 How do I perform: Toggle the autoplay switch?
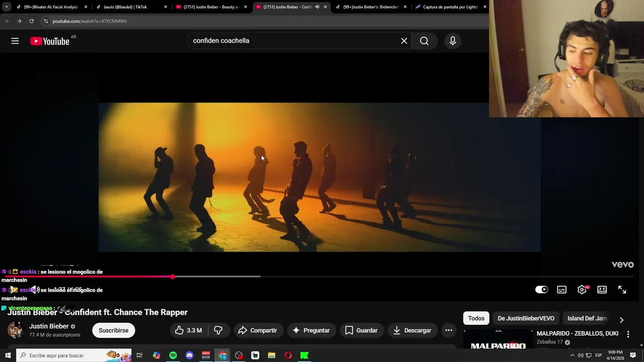[x=541, y=290]
